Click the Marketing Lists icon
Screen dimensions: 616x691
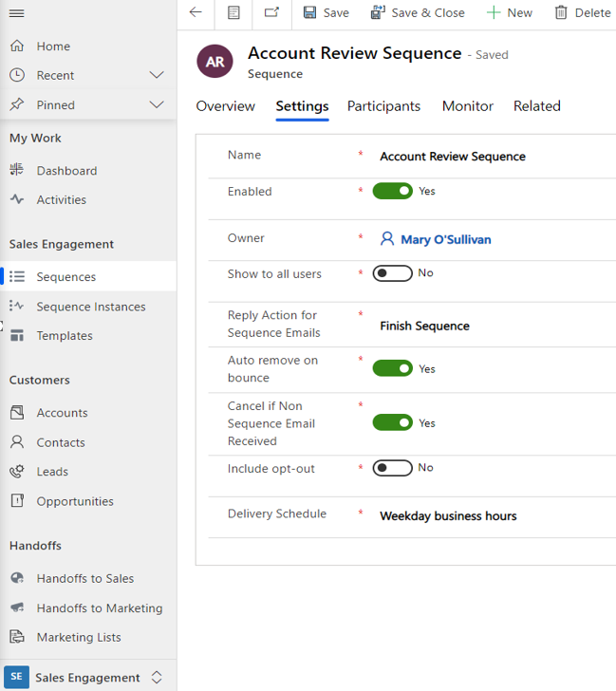[x=17, y=637]
